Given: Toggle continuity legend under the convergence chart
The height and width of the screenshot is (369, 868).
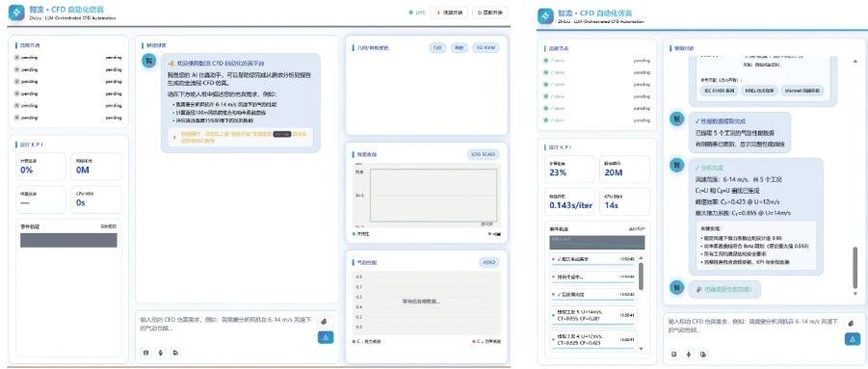Looking at the screenshot, I should (361, 233).
